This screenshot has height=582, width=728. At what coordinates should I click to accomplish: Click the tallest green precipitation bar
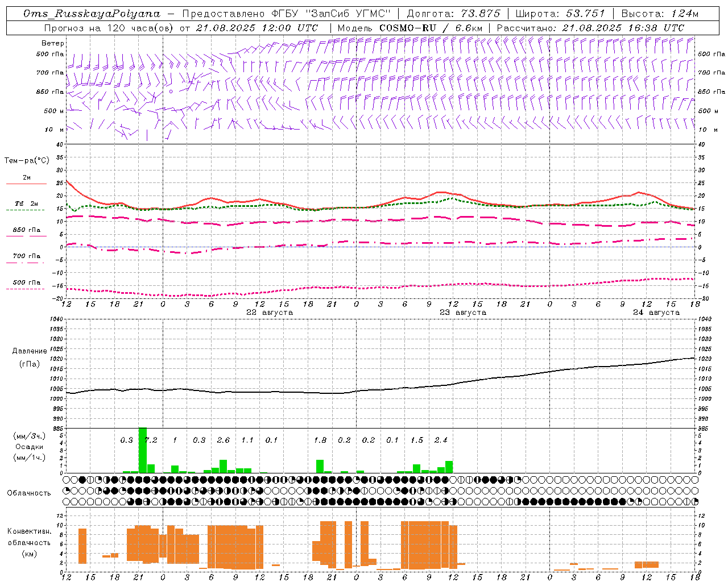click(143, 450)
